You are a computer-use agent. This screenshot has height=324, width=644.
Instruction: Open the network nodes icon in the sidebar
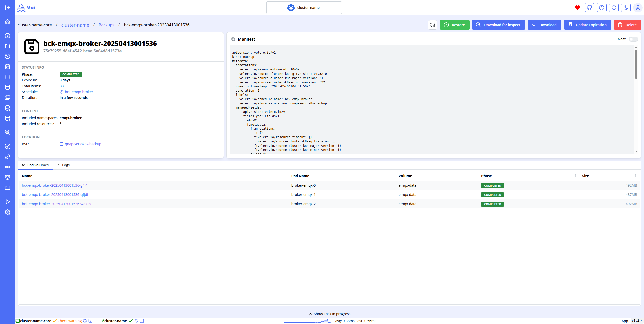point(7,146)
